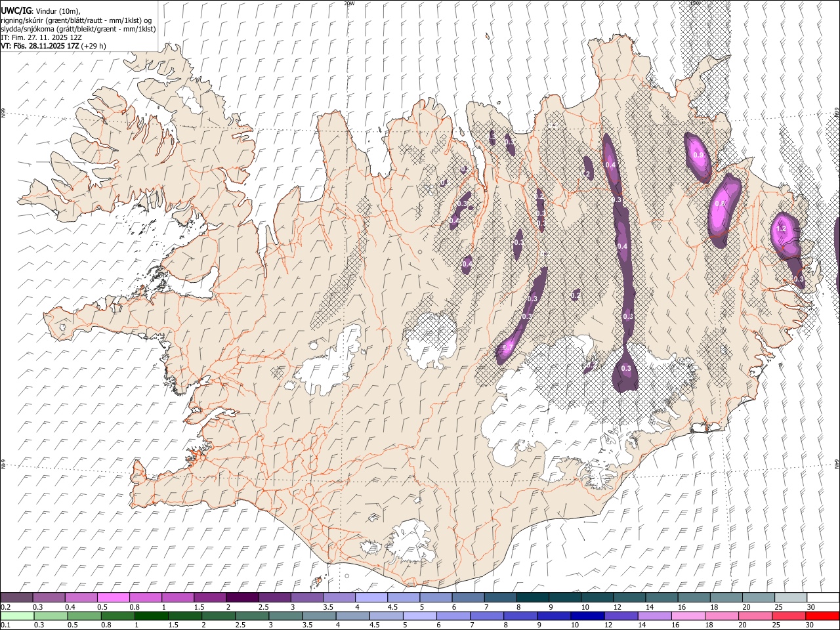The height and width of the screenshot is (630, 840).
Task: Click the rigning/skúrir legend description line
Action: [x=77, y=20]
